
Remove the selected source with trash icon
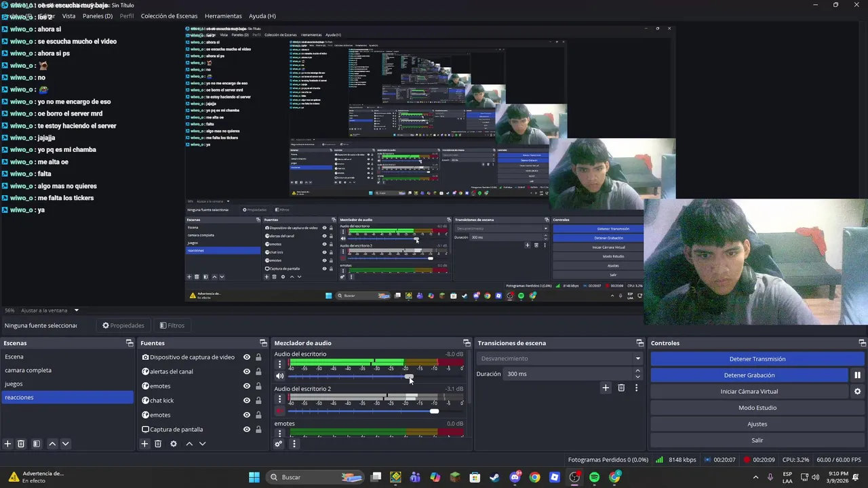pos(158,444)
